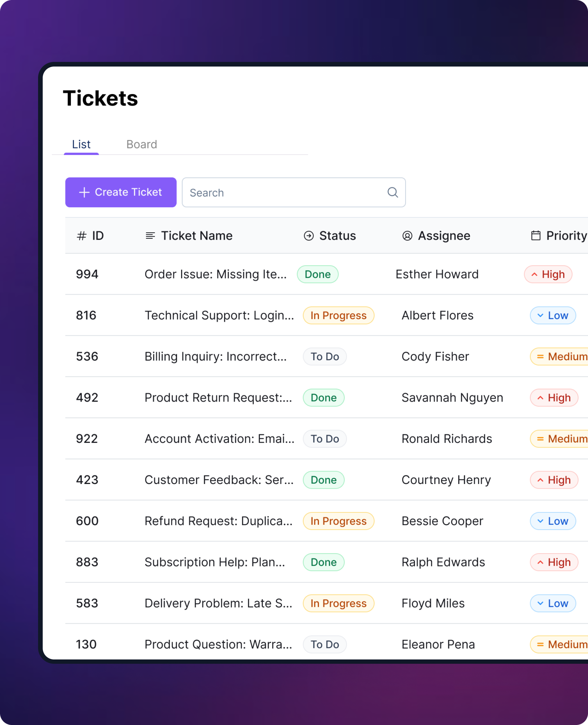The width and height of the screenshot is (588, 725).
Task: Expand the High priority badge for Savannah Nguyen
Action: click(x=554, y=398)
